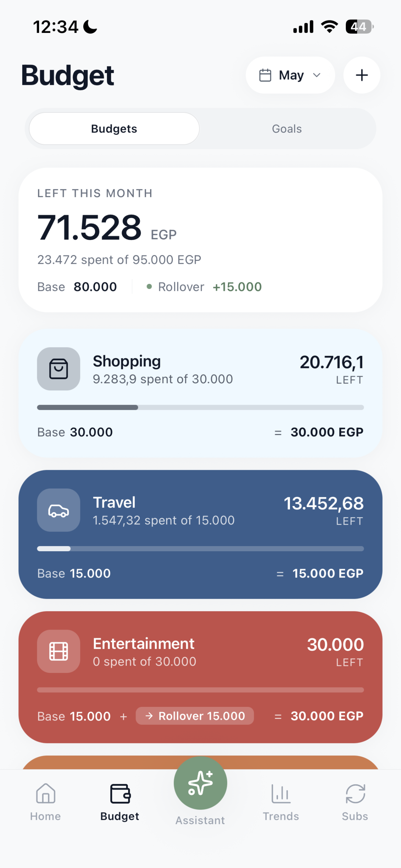Viewport: 401px width, 868px height.
Task: Tap the Rollover 15.000 chip
Action: (x=195, y=716)
